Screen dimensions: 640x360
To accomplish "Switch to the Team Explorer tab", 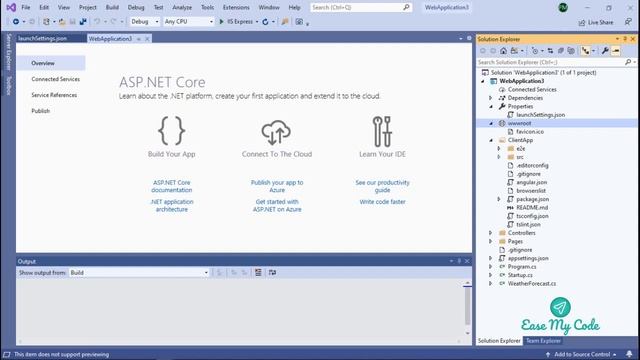I will click(543, 340).
